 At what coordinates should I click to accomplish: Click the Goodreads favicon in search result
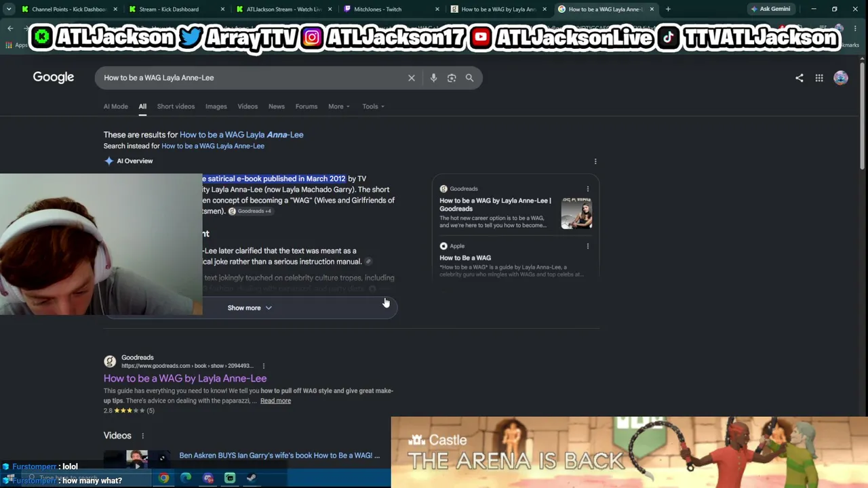pyautogui.click(x=110, y=362)
